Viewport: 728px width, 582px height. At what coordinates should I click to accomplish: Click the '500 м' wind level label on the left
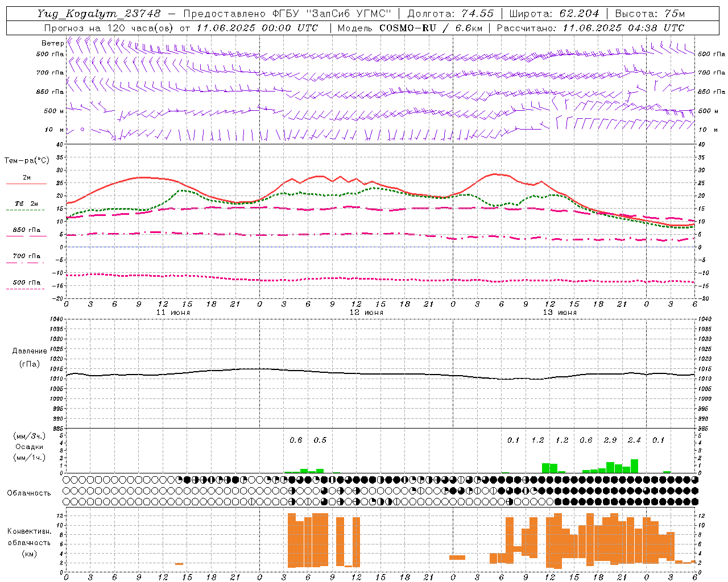tap(55, 111)
